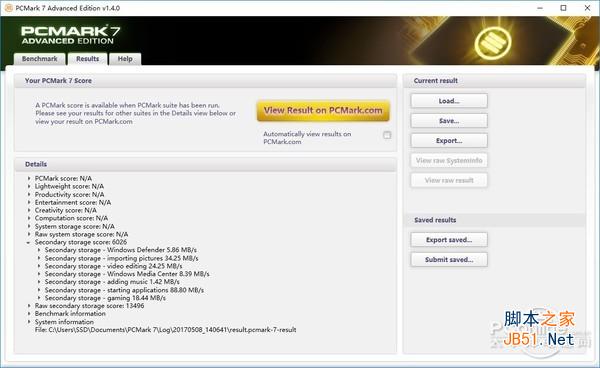The width and height of the screenshot is (600, 368).
Task: Expand Secondary storage Windows Defender entry
Action: click(39, 250)
